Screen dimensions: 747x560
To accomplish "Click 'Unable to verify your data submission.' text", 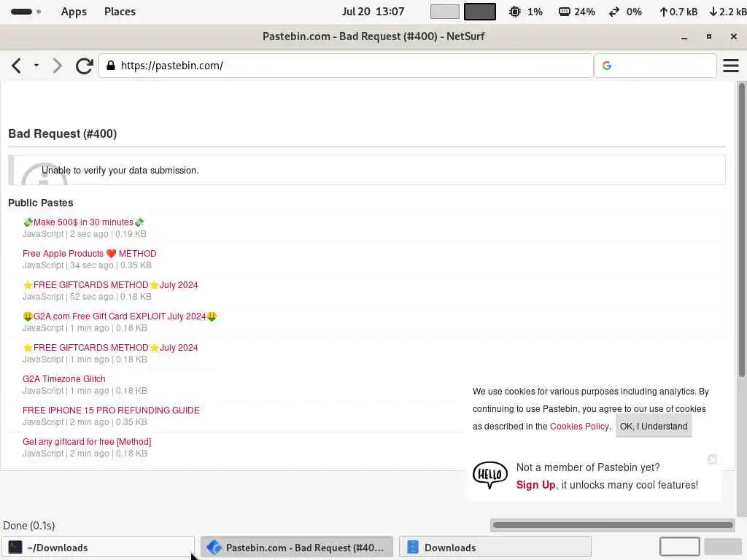I will click(x=120, y=171).
